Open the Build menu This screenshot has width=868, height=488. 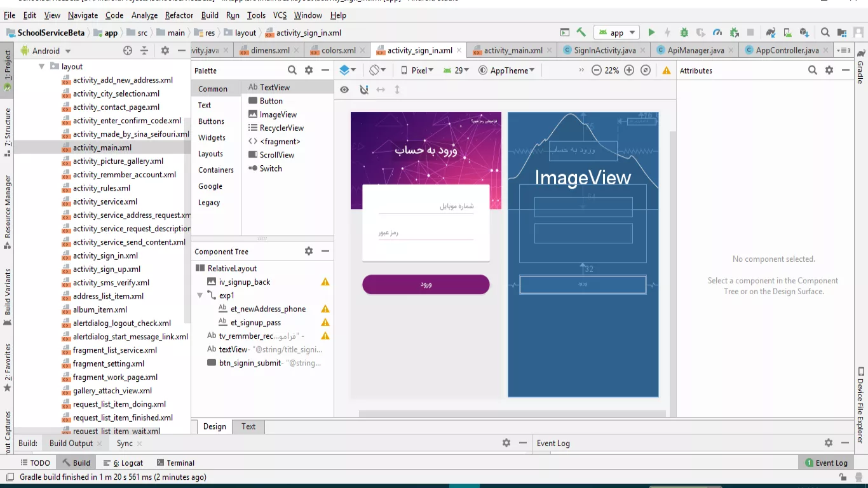coord(210,15)
